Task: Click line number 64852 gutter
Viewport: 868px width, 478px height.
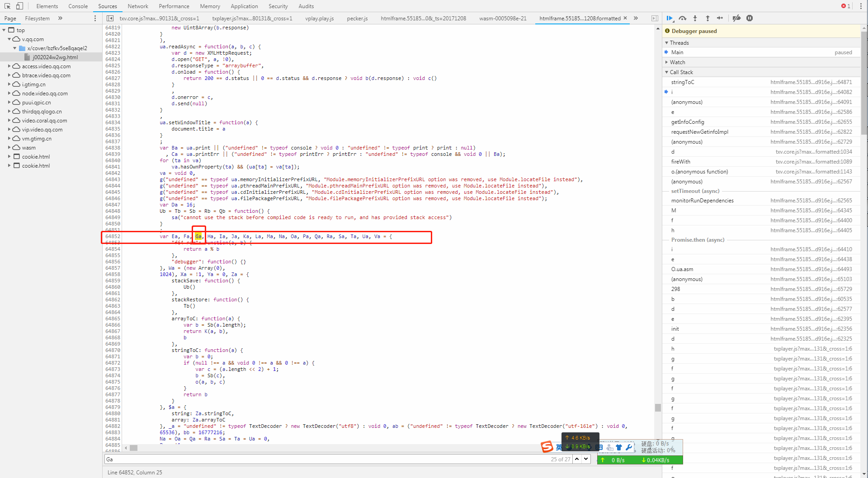Action: 113,237
